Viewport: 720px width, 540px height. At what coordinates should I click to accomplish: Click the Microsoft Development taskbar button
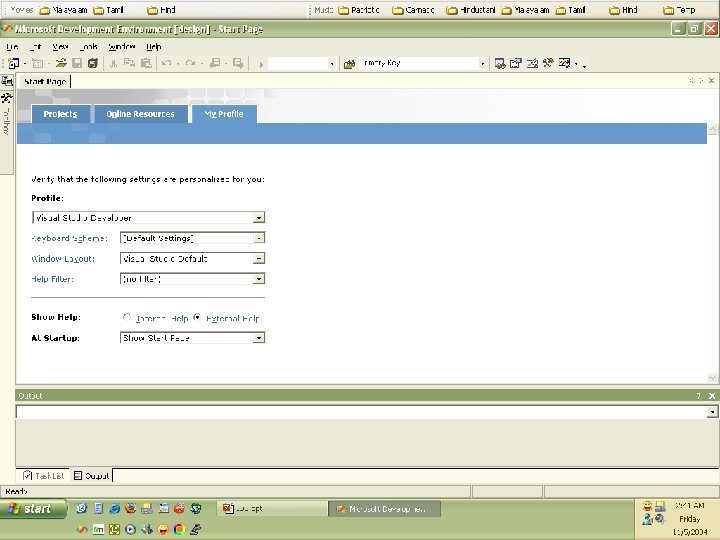[385, 509]
